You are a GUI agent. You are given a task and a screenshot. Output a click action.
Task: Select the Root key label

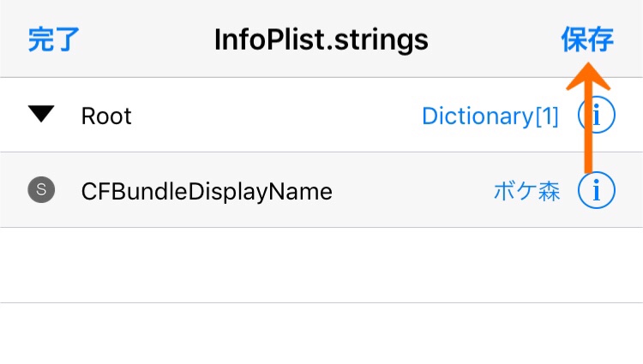coord(106,116)
